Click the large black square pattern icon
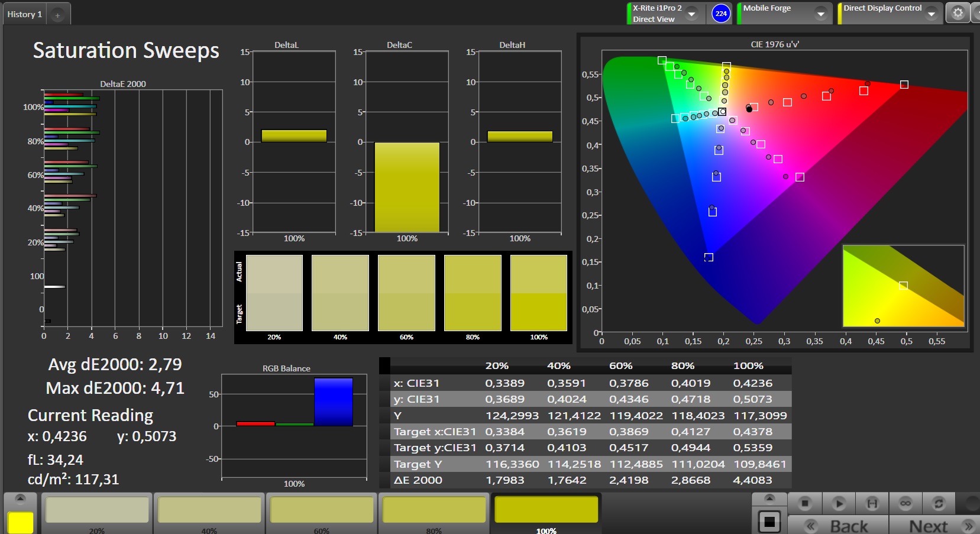The height and width of the screenshot is (534, 980). point(769,522)
